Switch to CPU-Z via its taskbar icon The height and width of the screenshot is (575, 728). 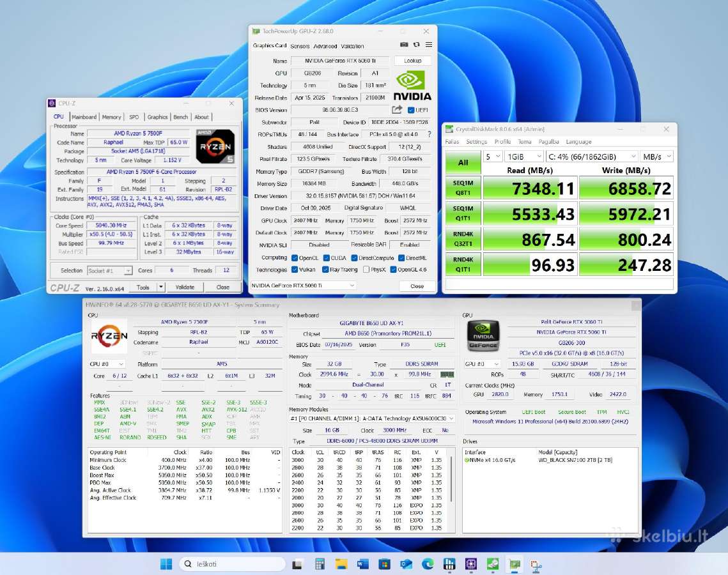471,564
